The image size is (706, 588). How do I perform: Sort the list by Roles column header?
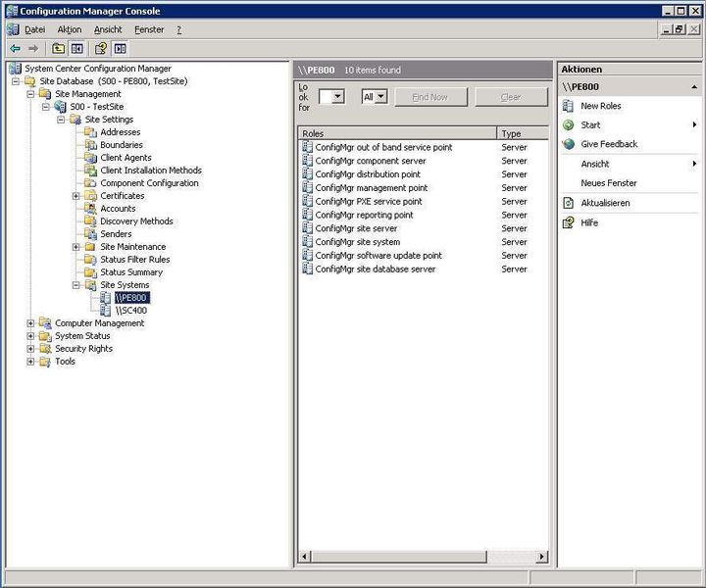[x=397, y=133]
